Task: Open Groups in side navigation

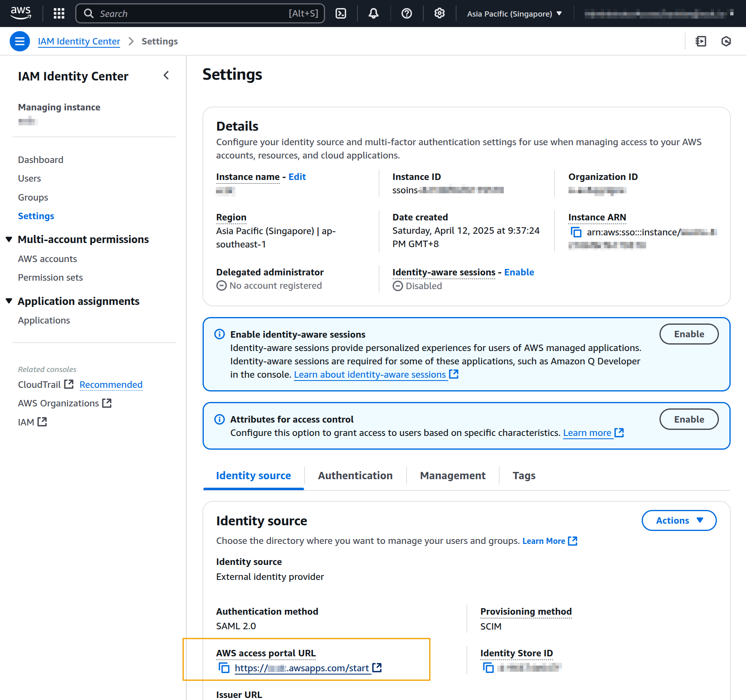Action: (x=33, y=197)
